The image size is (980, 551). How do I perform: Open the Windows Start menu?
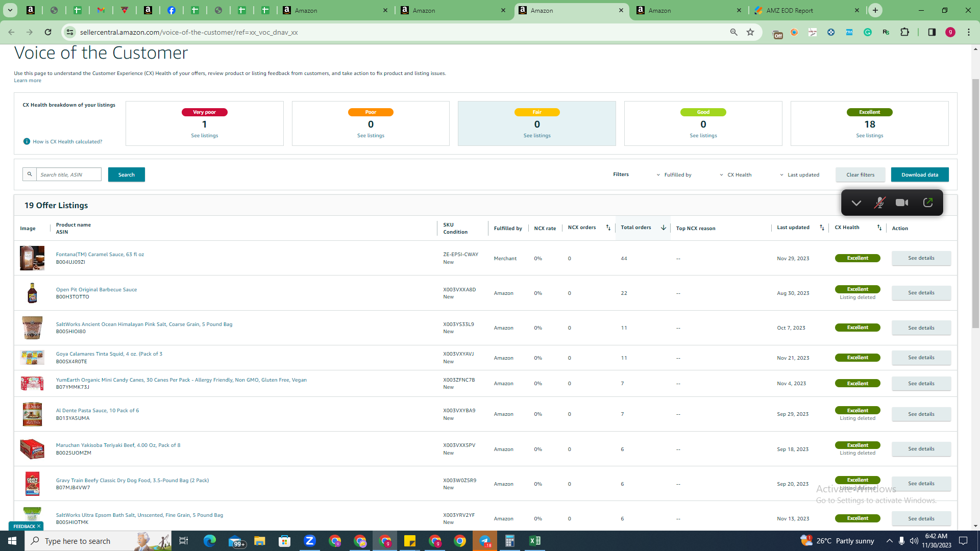click(x=12, y=541)
